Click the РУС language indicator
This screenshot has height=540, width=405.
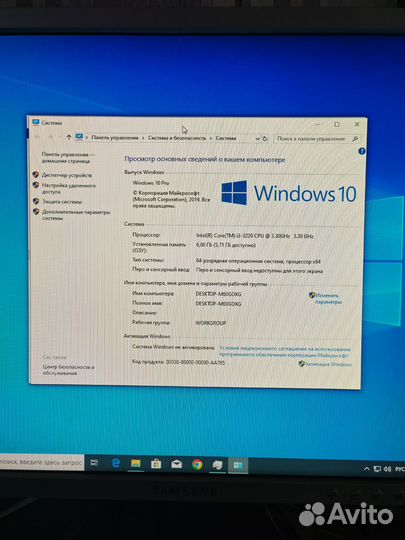coord(399,469)
